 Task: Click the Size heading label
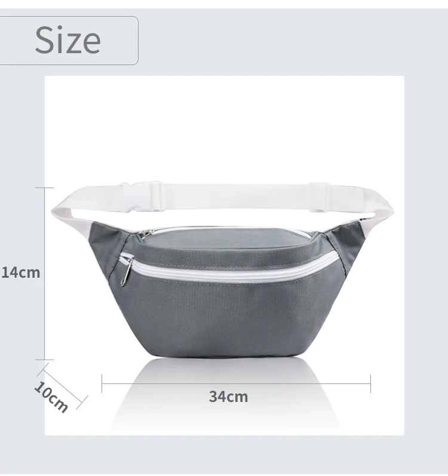coord(67,40)
